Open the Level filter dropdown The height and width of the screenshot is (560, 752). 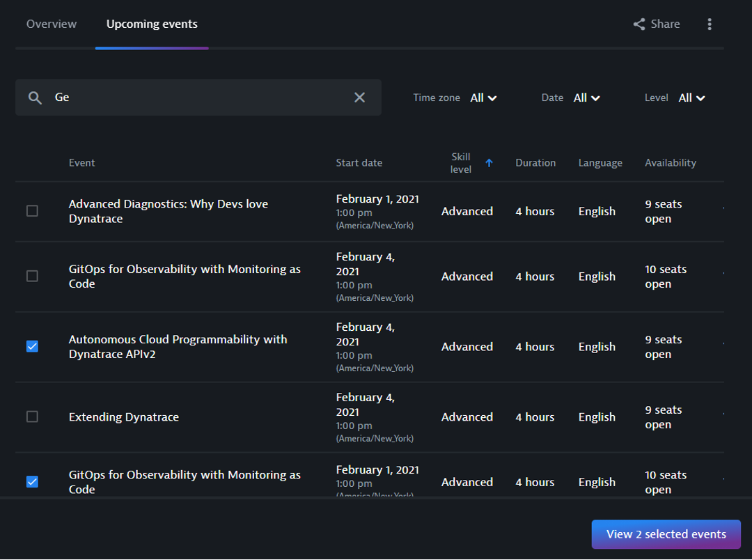[691, 98]
